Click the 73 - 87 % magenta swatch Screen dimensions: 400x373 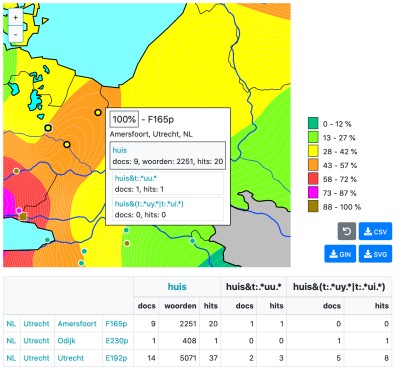pyautogui.click(x=313, y=193)
